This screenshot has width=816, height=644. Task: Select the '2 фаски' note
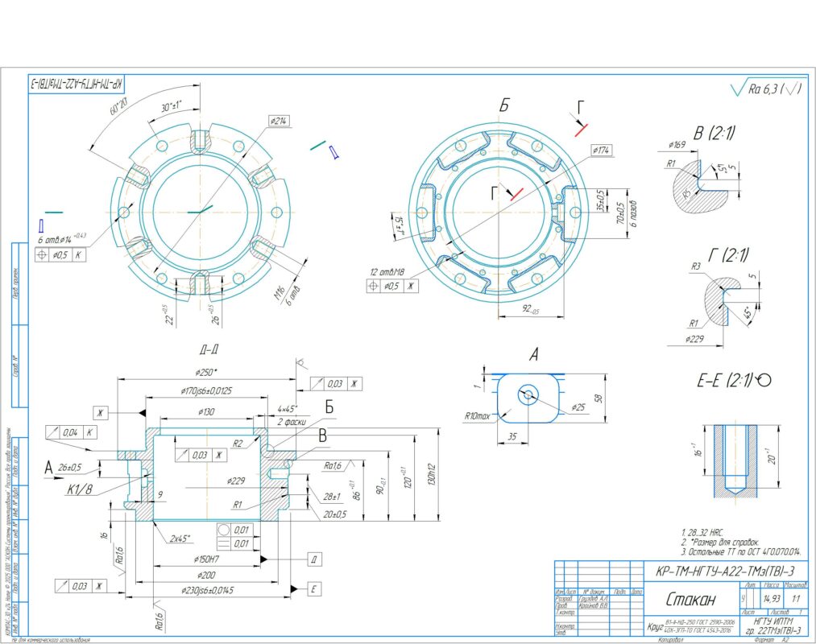pyautogui.click(x=292, y=422)
